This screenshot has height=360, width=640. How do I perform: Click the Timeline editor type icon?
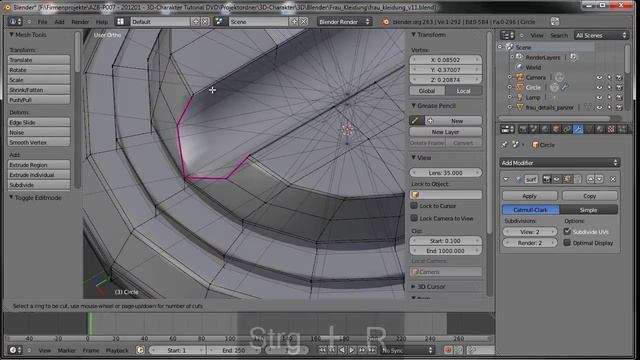click(15, 350)
